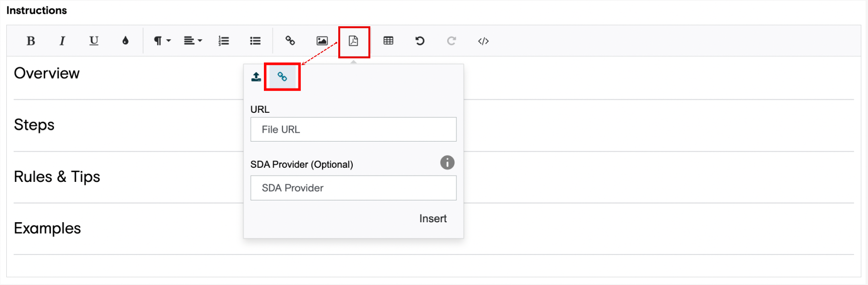This screenshot has height=285, width=868.
Task: Expand the paragraph format dropdown
Action: coord(162,41)
